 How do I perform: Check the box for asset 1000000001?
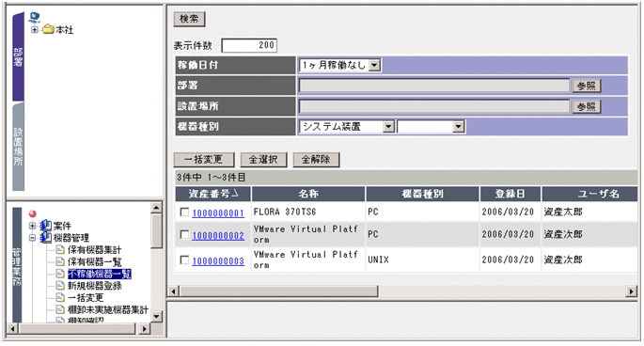(x=184, y=212)
